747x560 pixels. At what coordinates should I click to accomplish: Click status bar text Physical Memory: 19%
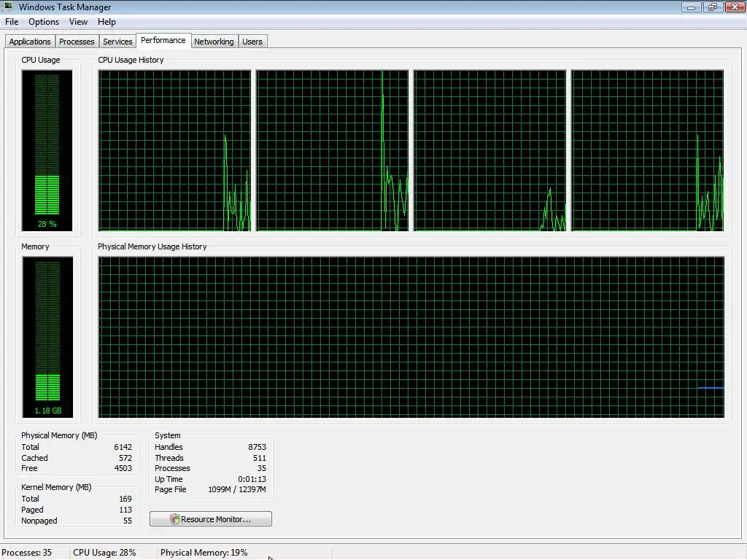tap(204, 553)
